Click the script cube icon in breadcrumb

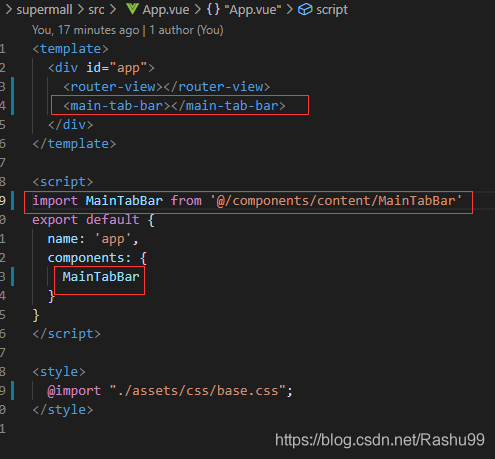[x=305, y=9]
